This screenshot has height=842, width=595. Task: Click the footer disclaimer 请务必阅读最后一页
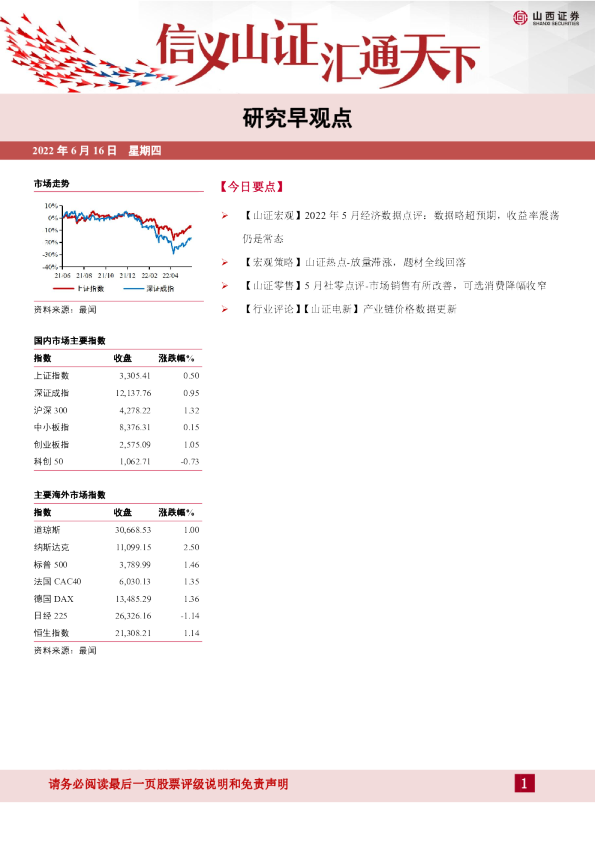pyautogui.click(x=169, y=784)
